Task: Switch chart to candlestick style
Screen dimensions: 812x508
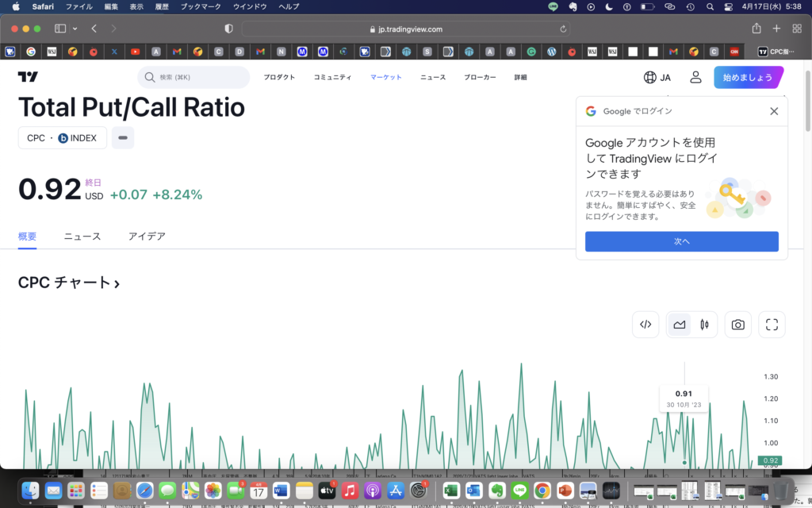Action: [x=703, y=324]
